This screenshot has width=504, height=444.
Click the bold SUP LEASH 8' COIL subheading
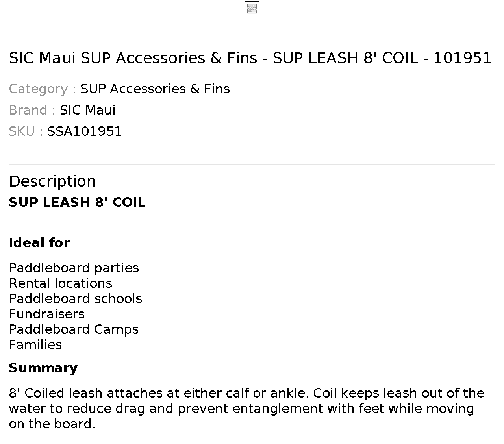77,202
